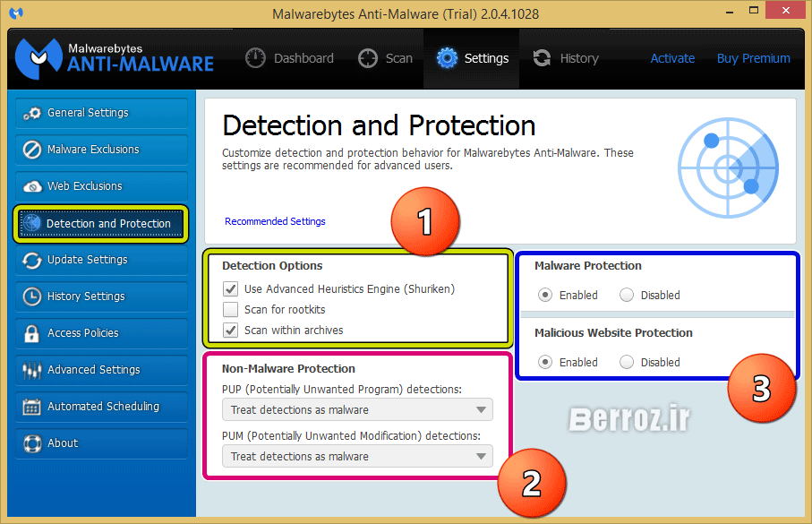Click the PUM detections label
Screen dimensions: 812x524
point(351,436)
